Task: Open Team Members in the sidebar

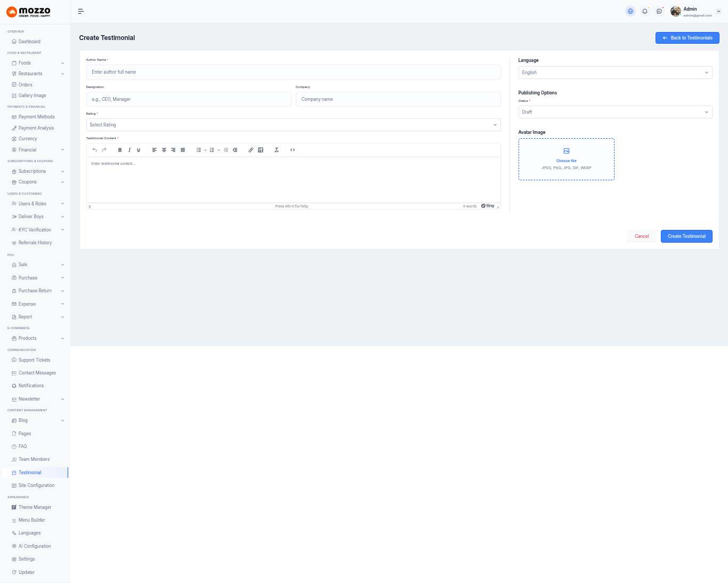Action: [x=34, y=459]
